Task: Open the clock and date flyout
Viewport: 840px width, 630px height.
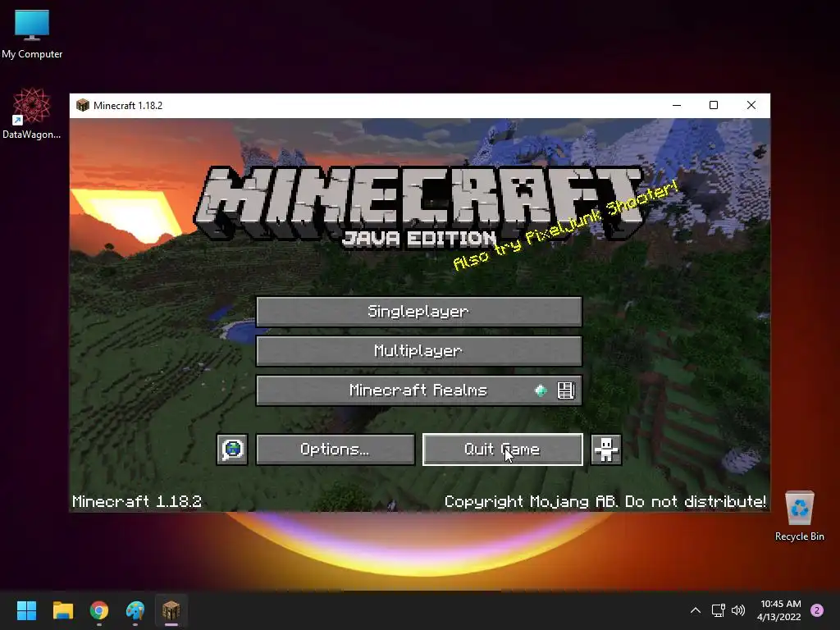Action: coord(781,610)
